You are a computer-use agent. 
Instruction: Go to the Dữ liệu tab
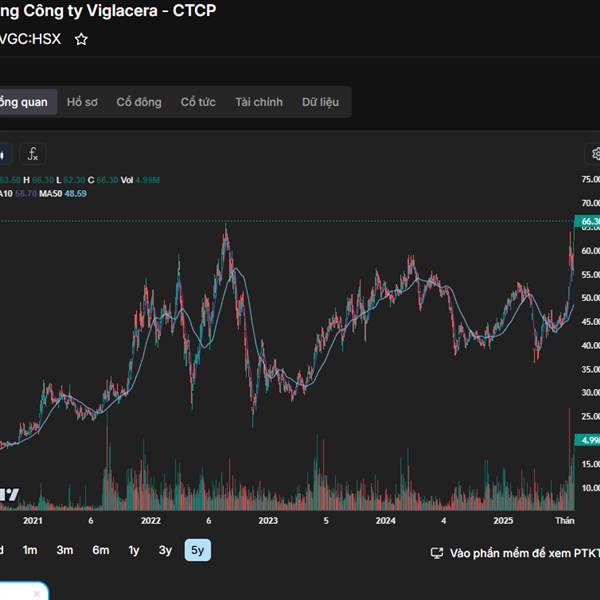[x=321, y=102]
